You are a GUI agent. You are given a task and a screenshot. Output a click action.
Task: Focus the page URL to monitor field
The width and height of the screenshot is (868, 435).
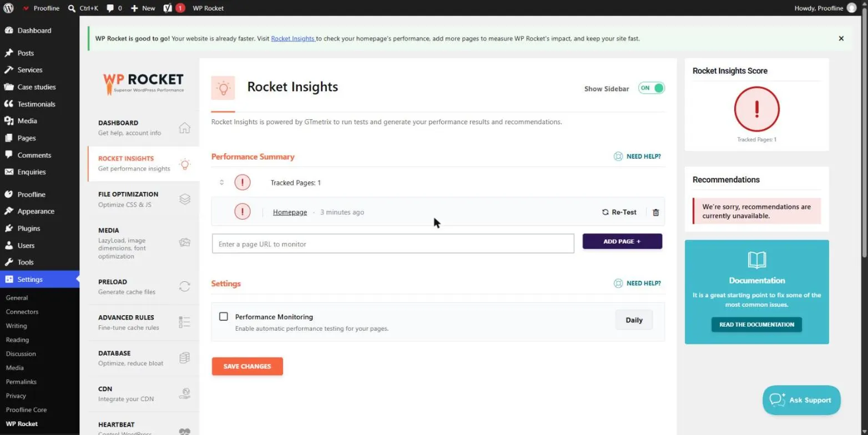(x=393, y=244)
